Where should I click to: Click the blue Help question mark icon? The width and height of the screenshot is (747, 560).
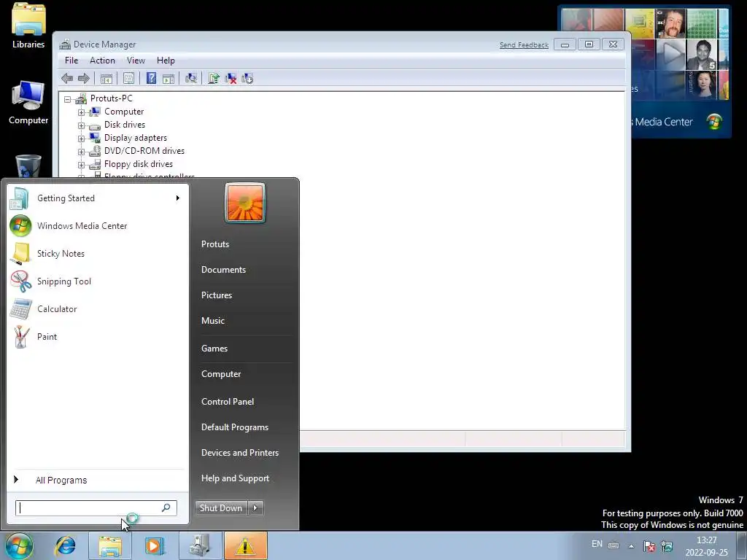[x=151, y=78]
